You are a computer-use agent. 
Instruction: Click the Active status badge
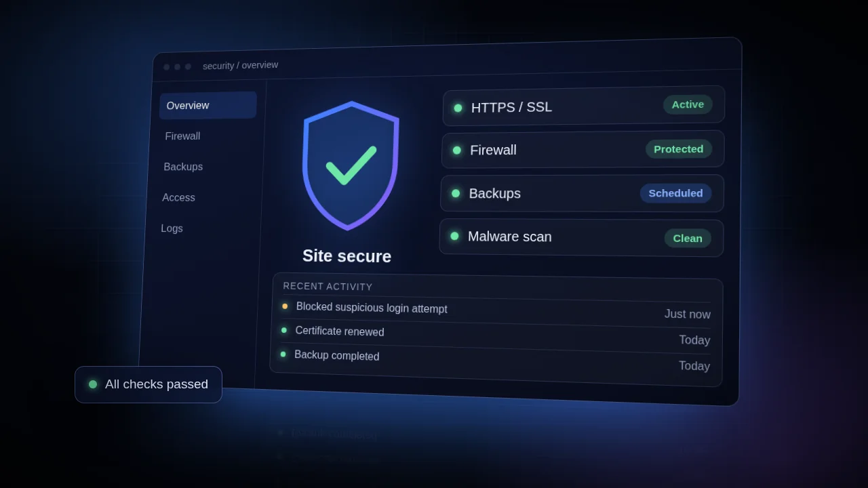click(688, 104)
